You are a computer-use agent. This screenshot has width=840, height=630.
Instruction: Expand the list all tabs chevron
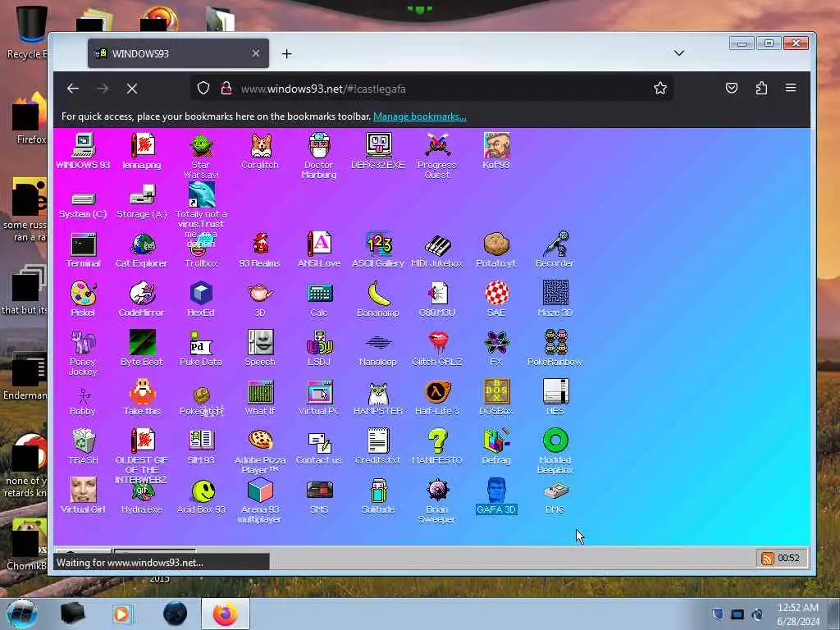[x=678, y=53]
